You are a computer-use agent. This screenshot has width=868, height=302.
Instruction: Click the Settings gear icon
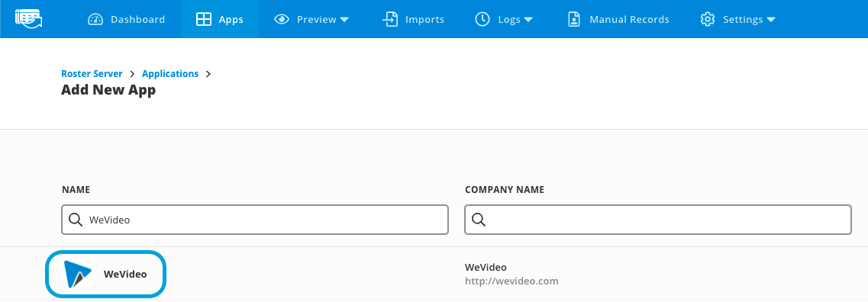click(x=708, y=19)
